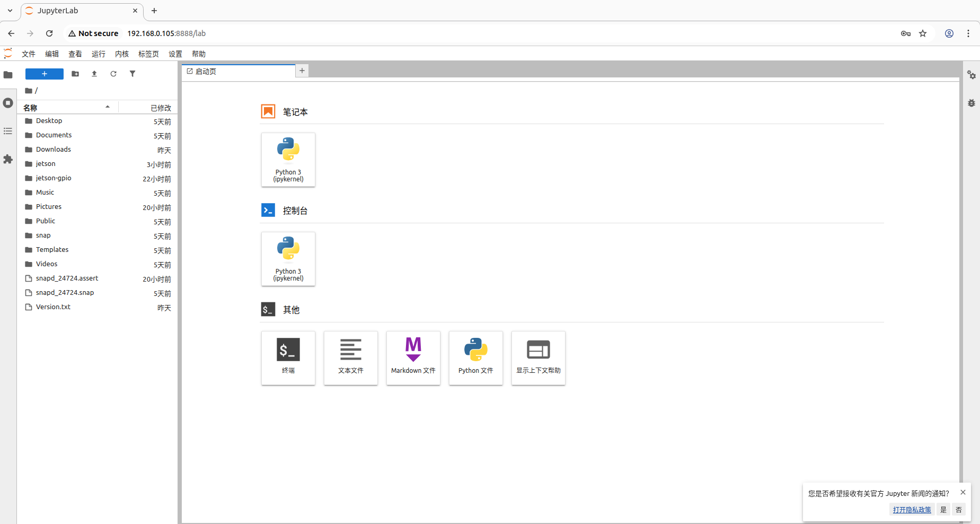This screenshot has width=980, height=524.
Task: Create a new Markdown 文件
Action: point(413,358)
